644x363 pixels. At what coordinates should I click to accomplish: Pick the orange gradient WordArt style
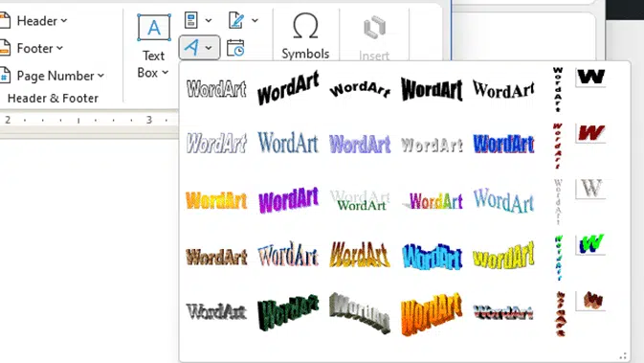[216, 200]
